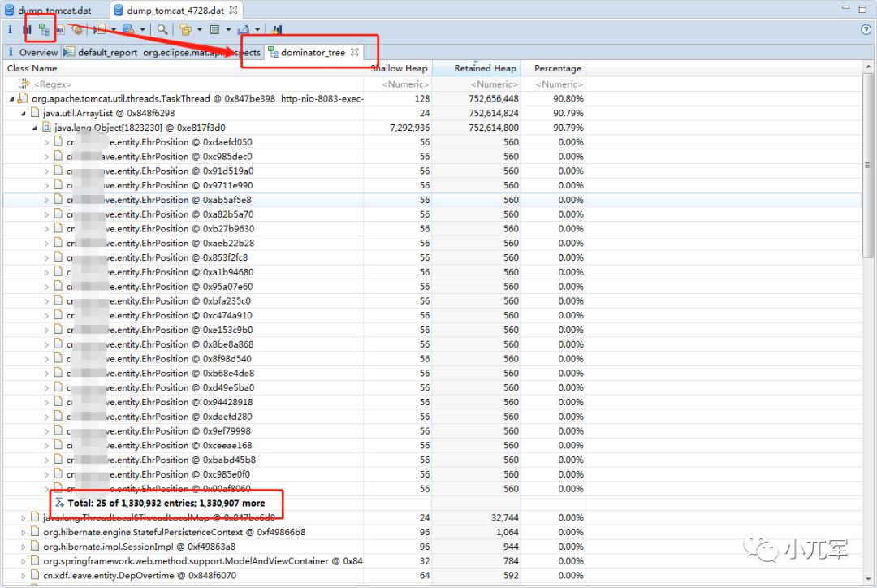Open the Dominator Tree toolbar icon

click(44, 30)
